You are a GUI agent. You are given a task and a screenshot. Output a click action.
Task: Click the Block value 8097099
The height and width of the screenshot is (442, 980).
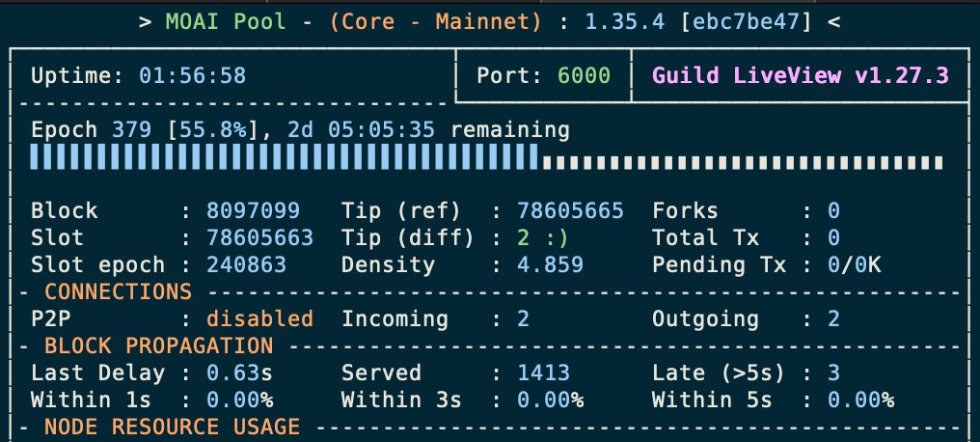coord(253,210)
